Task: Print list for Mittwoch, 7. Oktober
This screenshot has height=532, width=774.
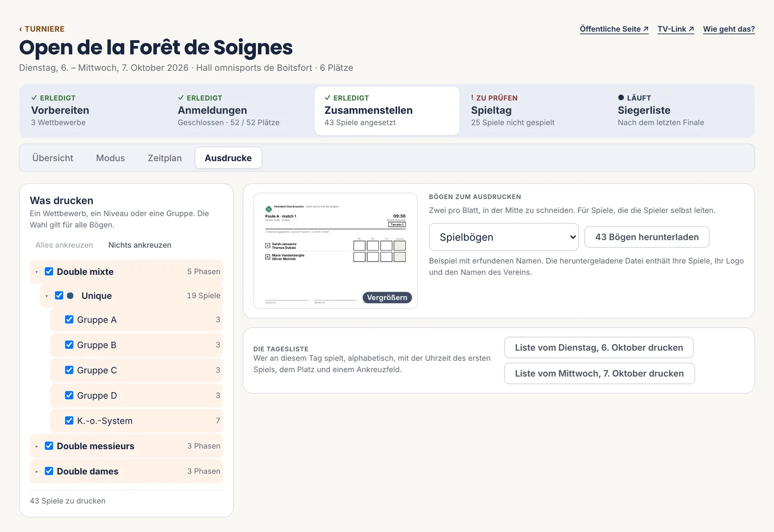Action: click(x=599, y=373)
